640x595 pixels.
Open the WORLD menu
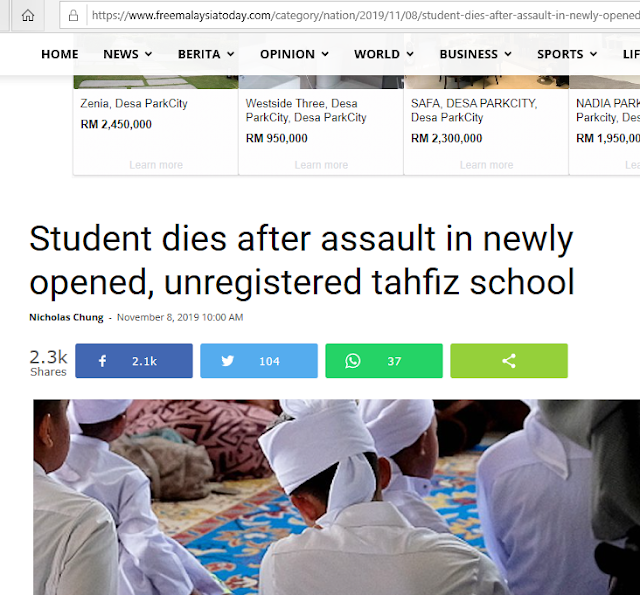click(384, 54)
